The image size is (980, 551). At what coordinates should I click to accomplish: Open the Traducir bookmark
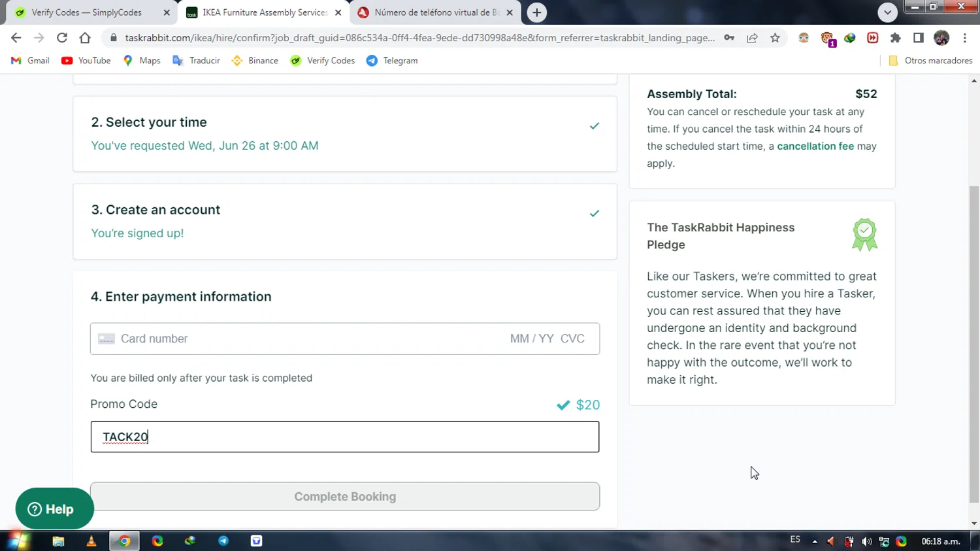click(196, 60)
